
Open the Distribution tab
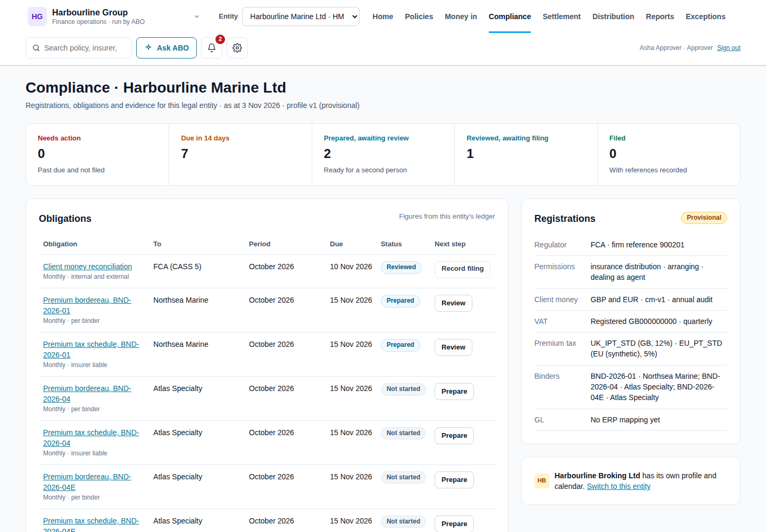pyautogui.click(x=613, y=16)
